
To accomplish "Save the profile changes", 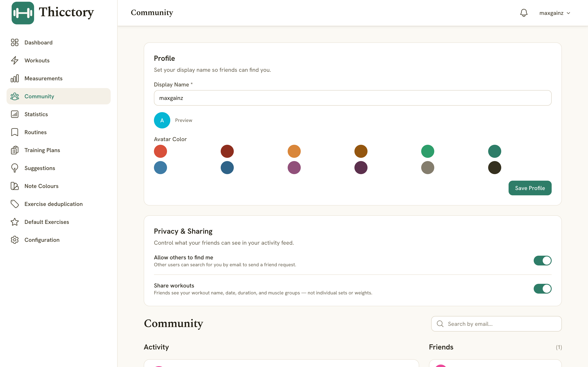I will coord(530,188).
